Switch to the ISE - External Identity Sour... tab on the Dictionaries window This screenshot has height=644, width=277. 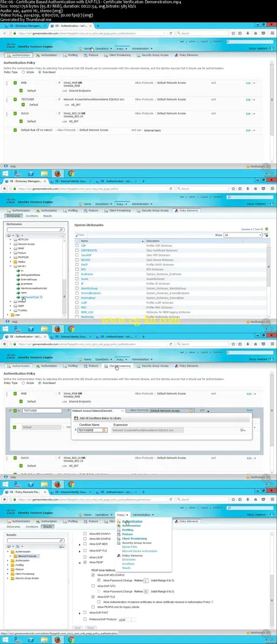[x=70, y=180]
